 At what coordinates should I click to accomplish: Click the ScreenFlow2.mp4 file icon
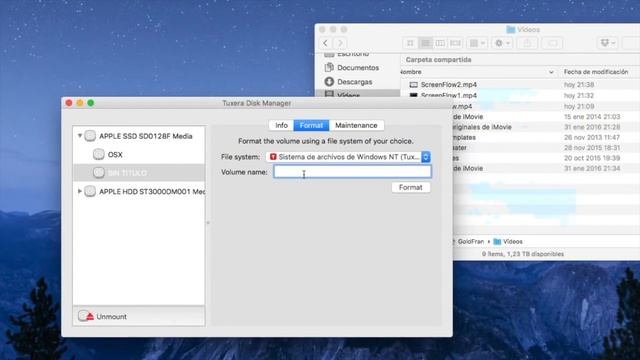413,84
